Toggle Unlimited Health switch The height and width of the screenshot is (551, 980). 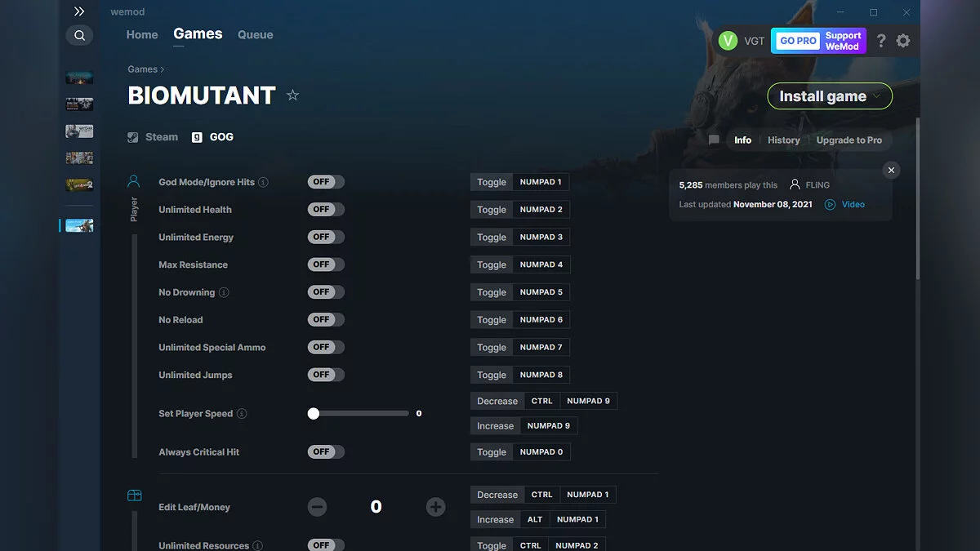pyautogui.click(x=326, y=210)
